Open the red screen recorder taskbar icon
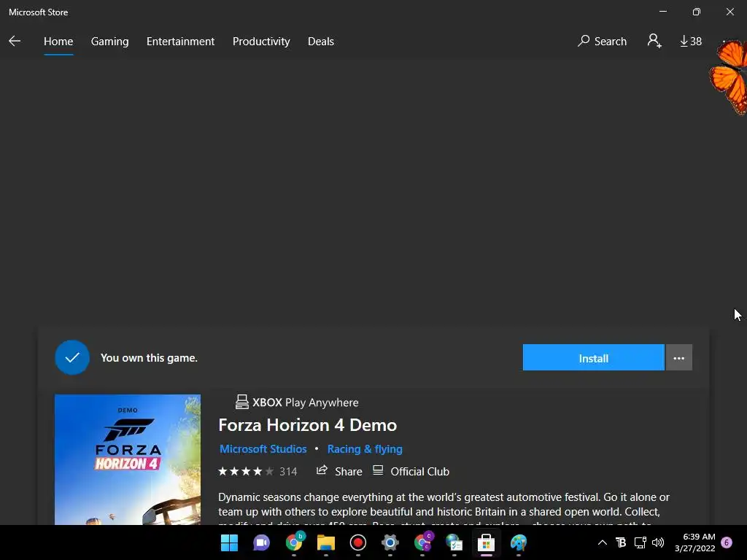This screenshot has width=747, height=560. pos(357,542)
